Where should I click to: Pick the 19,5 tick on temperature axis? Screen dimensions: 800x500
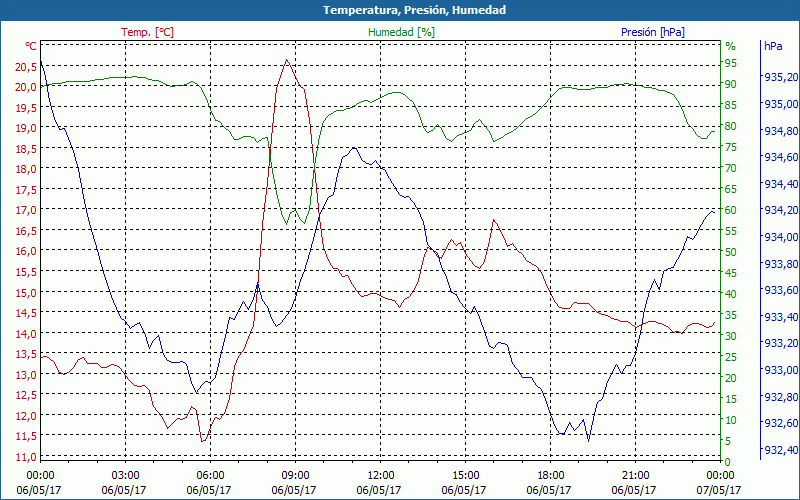pyautogui.click(x=27, y=107)
